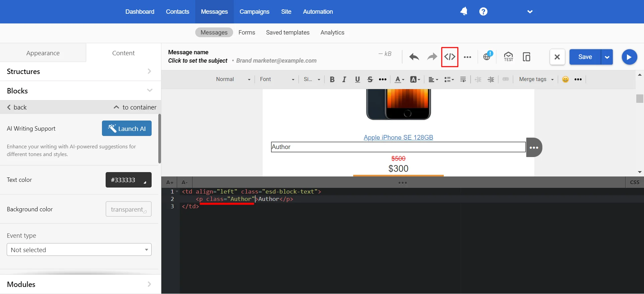644x294 pixels.
Task: Open more toolbar options after emoji
Action: (578, 79)
